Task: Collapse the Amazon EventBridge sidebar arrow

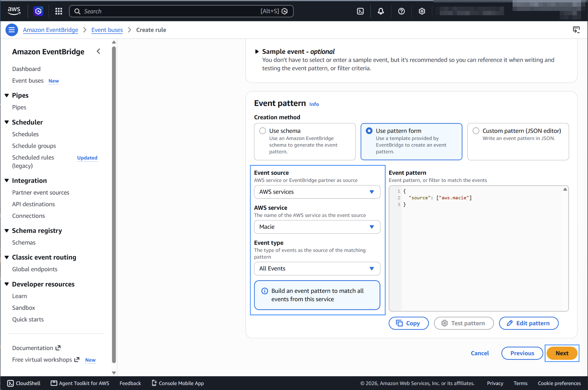Action: point(98,51)
